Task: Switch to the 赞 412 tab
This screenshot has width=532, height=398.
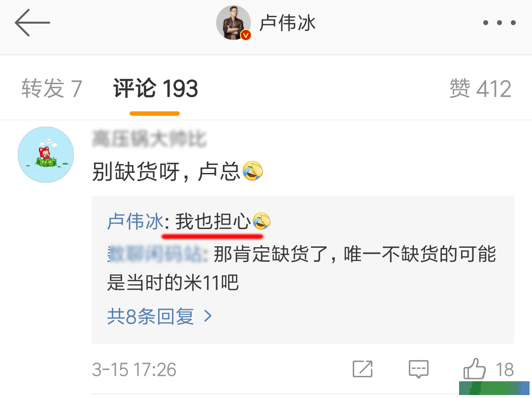Action: [480, 89]
